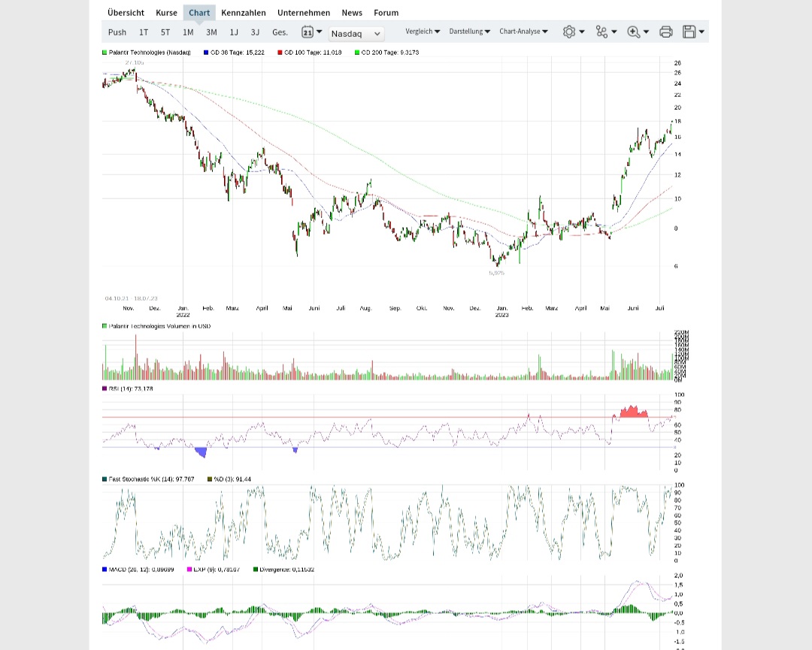Click the '2023' year label on axis
Image resolution: width=812 pixels, height=650 pixels.
click(501, 315)
